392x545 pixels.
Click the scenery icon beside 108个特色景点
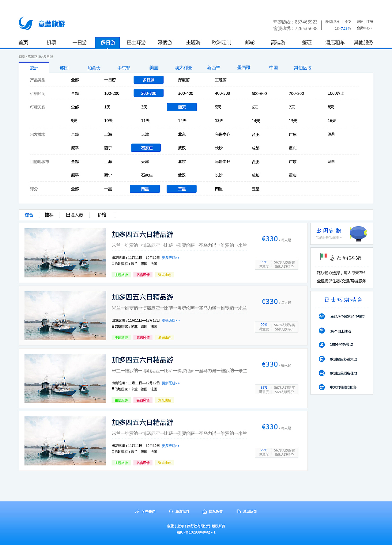pos(322,345)
